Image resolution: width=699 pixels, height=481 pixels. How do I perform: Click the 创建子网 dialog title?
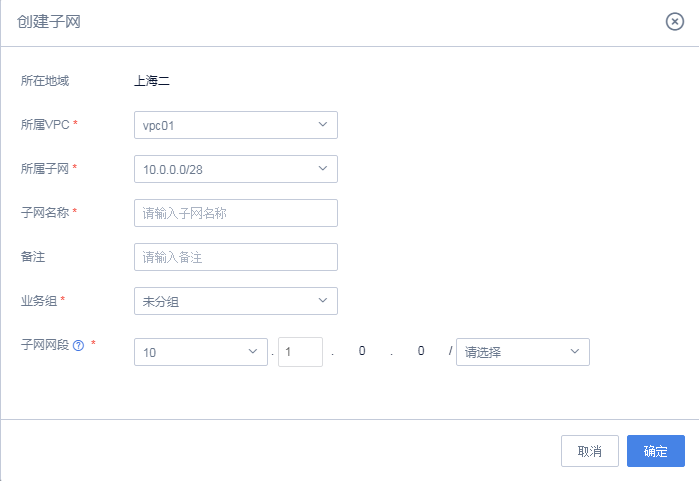coord(49,22)
